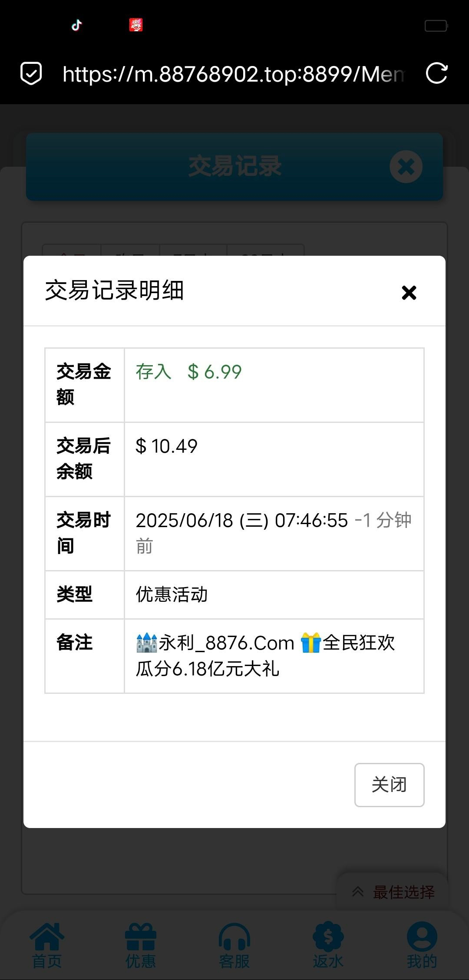Open 客服 headset support icon
Image resolution: width=469 pixels, height=980 pixels.
tap(234, 945)
